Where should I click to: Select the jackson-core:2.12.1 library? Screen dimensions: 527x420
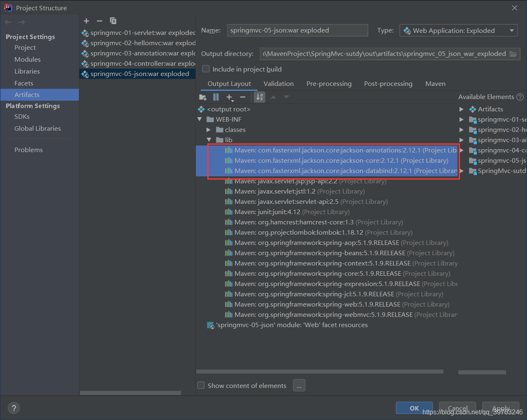coord(327,161)
